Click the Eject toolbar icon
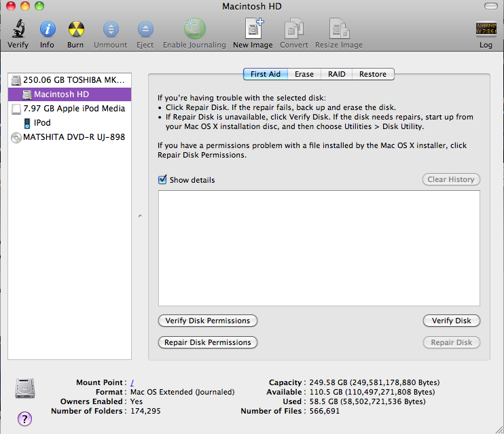Screen dimensions: 504x434 pos(145,29)
